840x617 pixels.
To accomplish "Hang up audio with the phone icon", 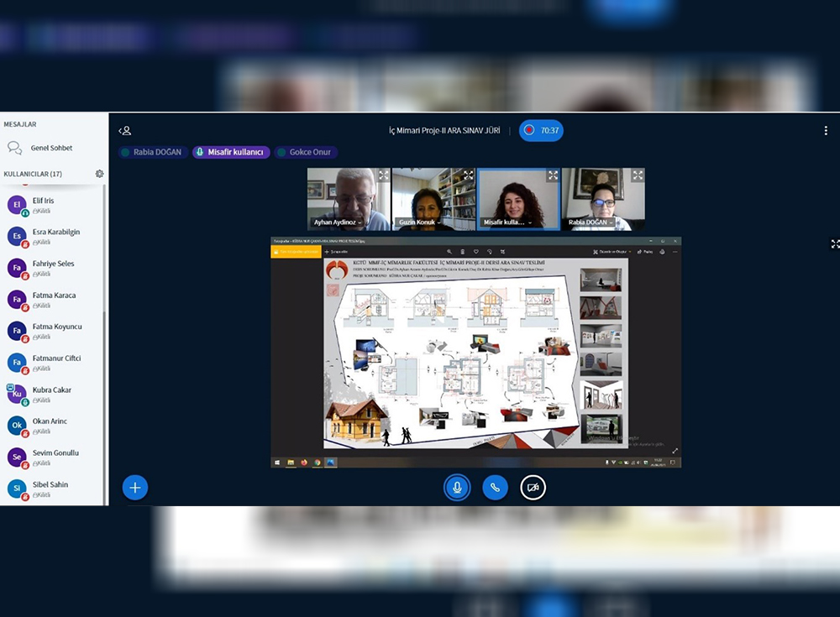I will point(495,488).
